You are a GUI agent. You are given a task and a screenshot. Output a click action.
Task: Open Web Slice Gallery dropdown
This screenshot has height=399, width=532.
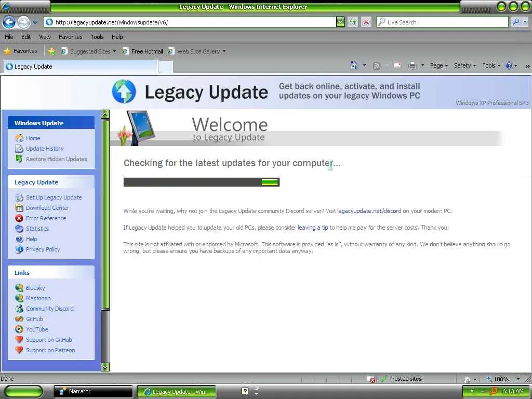[196, 51]
